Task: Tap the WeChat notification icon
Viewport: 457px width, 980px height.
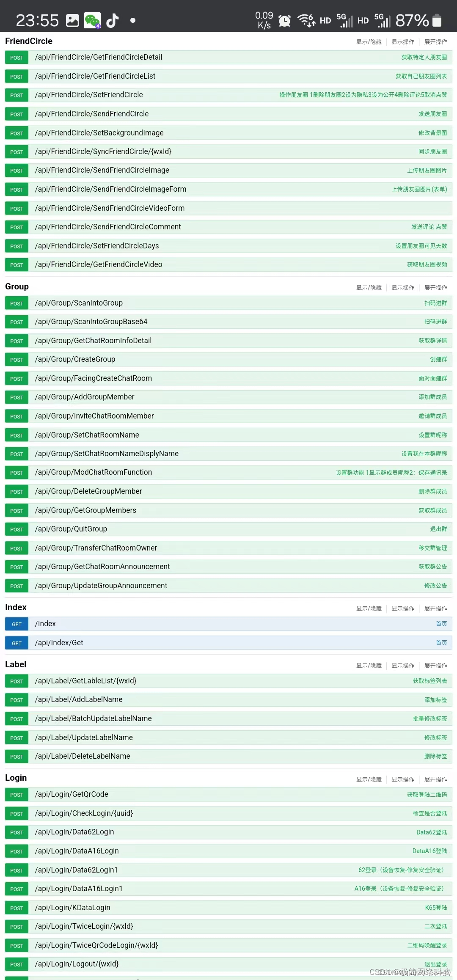Action: (x=93, y=20)
